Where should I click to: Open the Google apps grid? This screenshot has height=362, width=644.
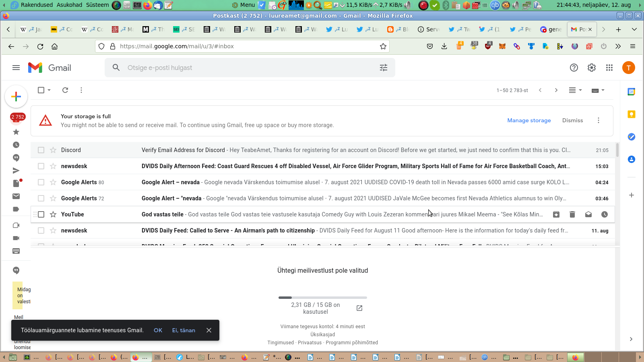(x=609, y=68)
